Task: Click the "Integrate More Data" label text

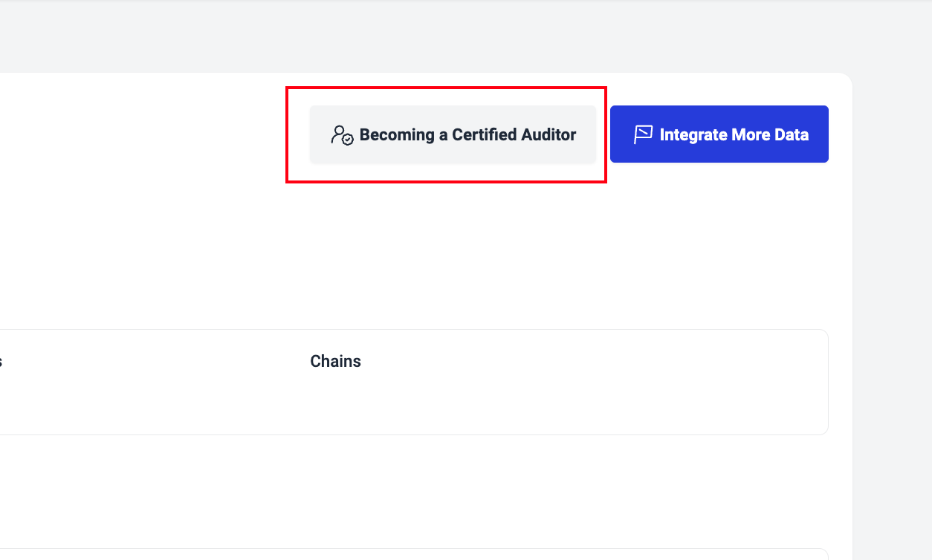Action: (x=734, y=134)
